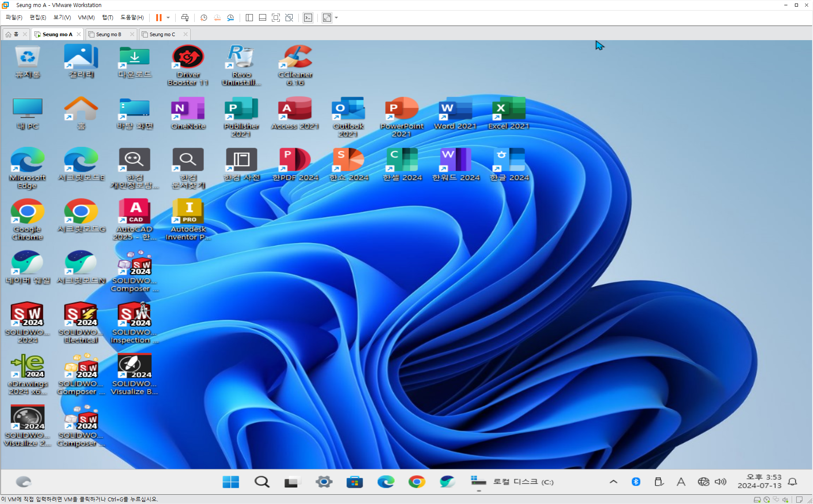Open the clock showing 오후 3:53
Screen dimensions: 813x504
[760, 482]
